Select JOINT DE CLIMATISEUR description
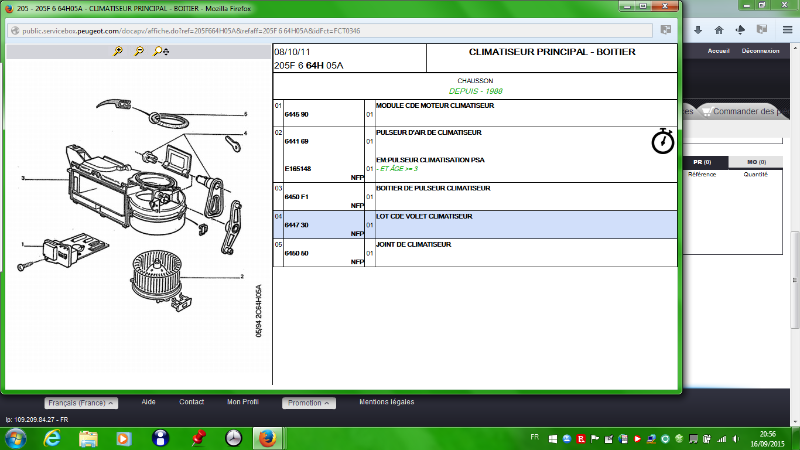This screenshot has width=800, height=450. tap(413, 244)
